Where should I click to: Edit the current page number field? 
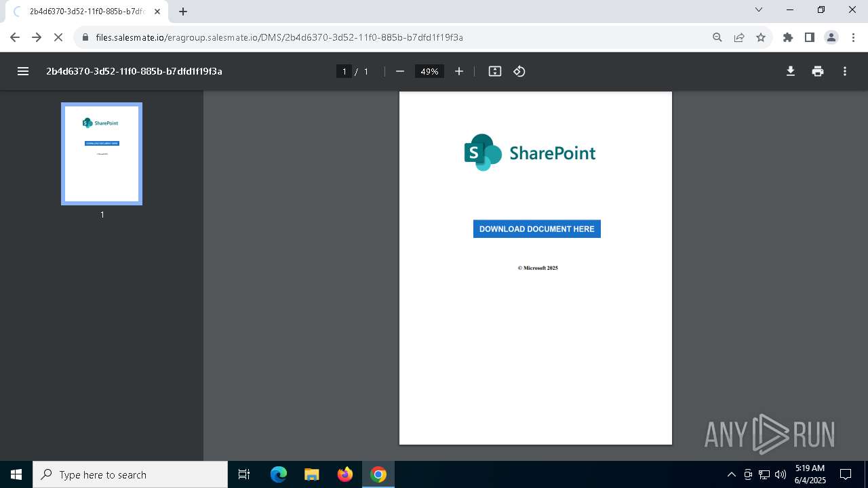(344, 71)
